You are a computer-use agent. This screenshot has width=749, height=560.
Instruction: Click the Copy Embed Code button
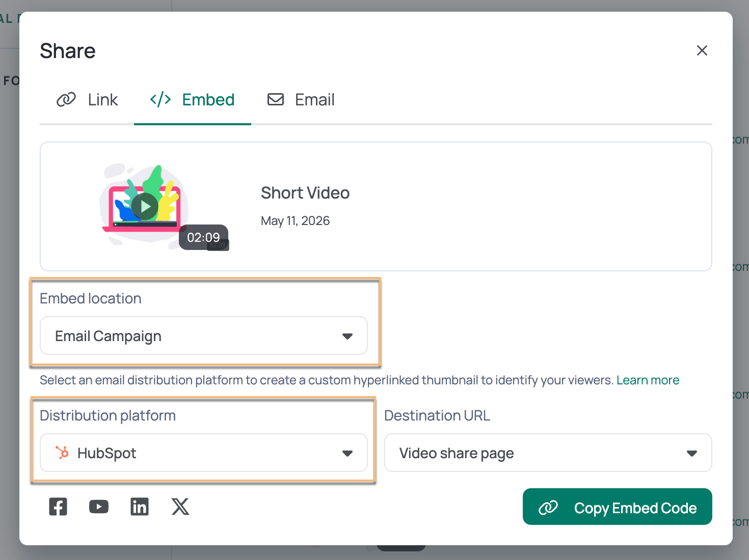click(618, 507)
